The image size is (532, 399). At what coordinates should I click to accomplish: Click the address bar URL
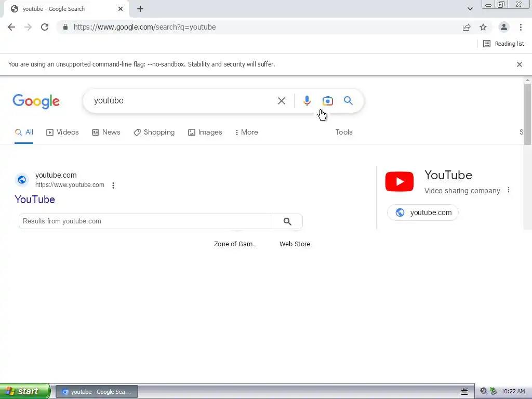144,27
